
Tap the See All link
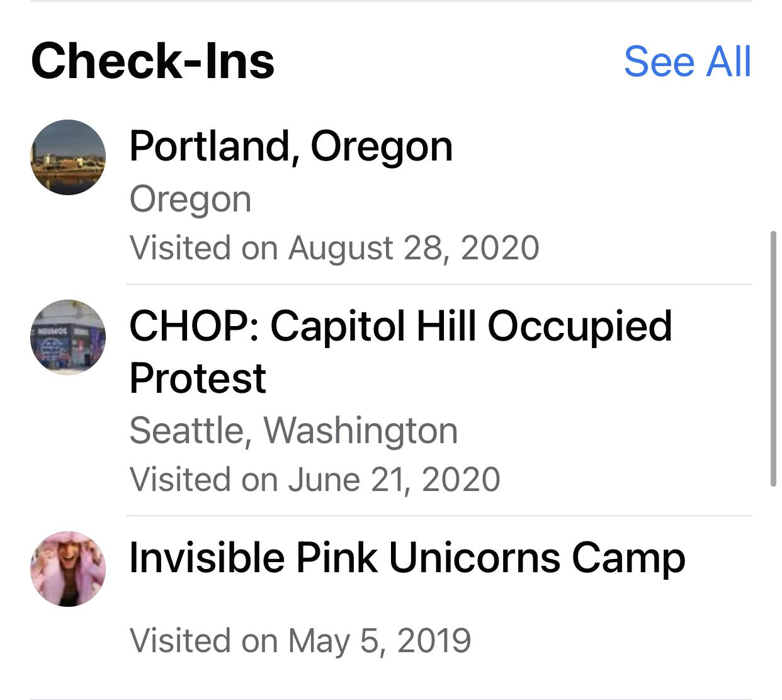click(688, 62)
